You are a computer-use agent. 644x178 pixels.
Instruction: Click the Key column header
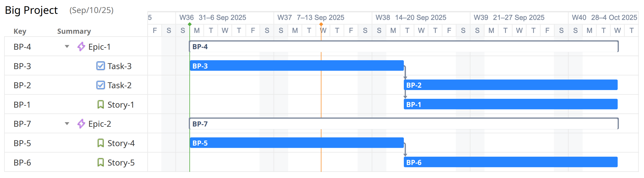(20, 31)
